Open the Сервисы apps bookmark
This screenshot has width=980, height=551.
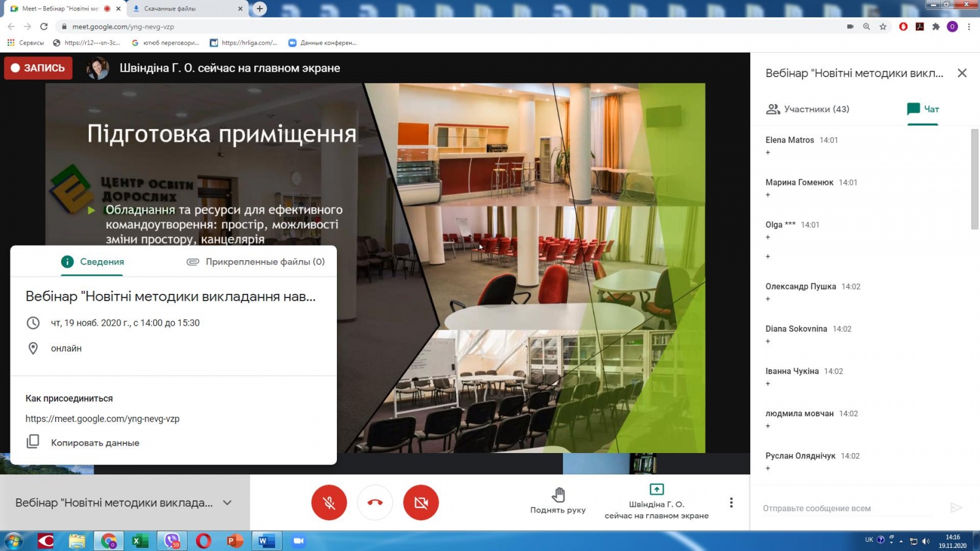point(25,43)
